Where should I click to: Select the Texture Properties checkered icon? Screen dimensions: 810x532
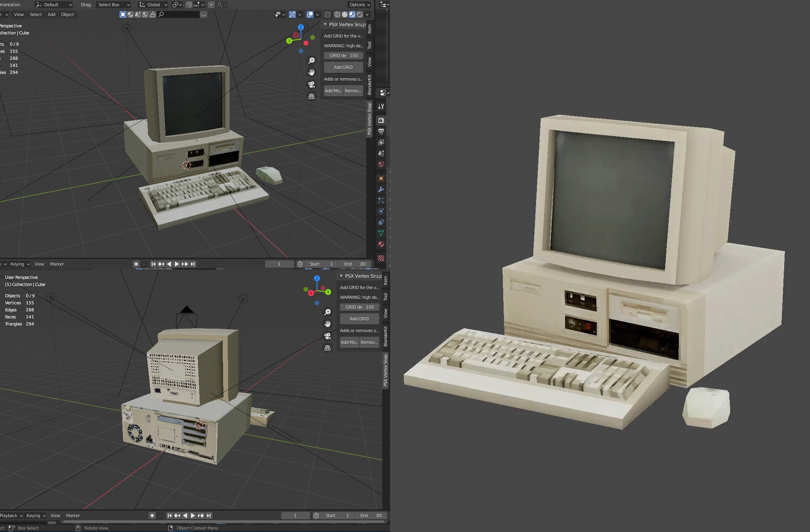pyautogui.click(x=381, y=258)
